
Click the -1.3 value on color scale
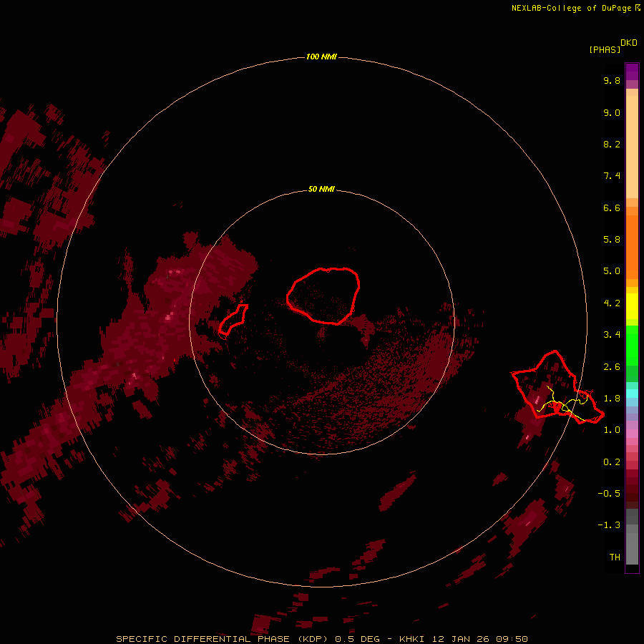point(609,525)
